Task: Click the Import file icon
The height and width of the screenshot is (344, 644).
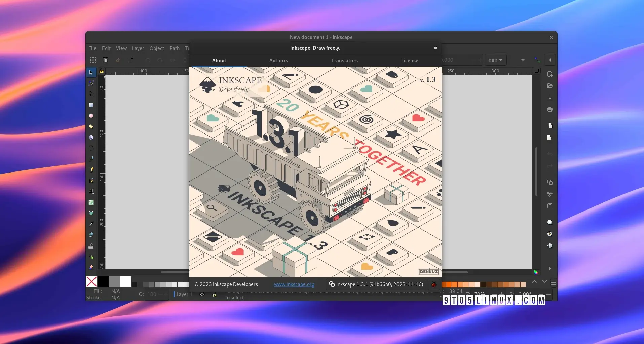Action: 550,126
